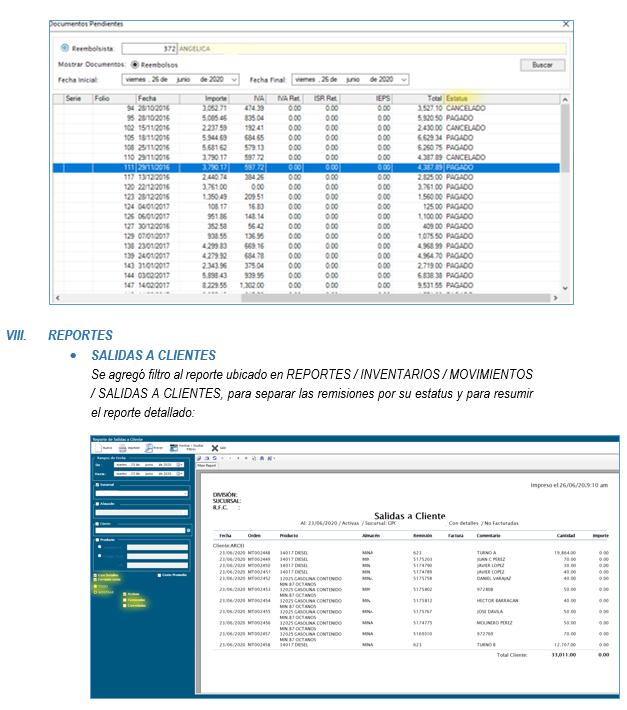Image resolution: width=627 pixels, height=710 pixels.
Task: Click order MT002448 in the report
Action: (x=259, y=553)
